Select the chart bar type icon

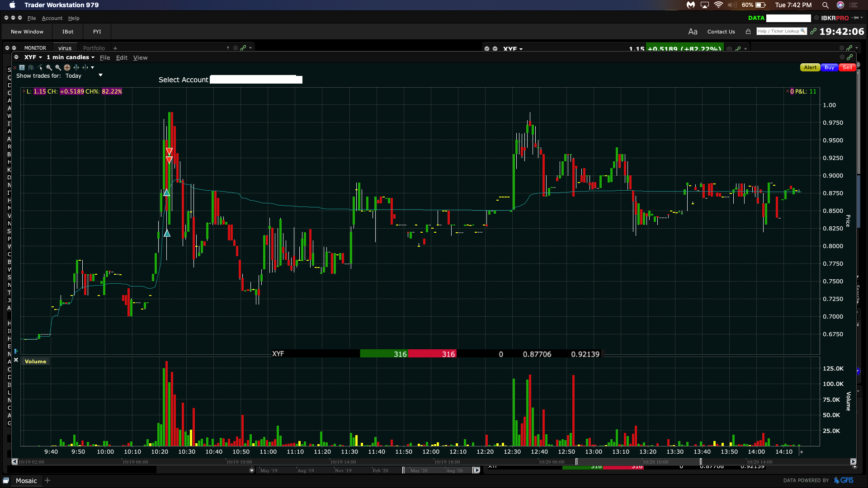tap(31, 67)
